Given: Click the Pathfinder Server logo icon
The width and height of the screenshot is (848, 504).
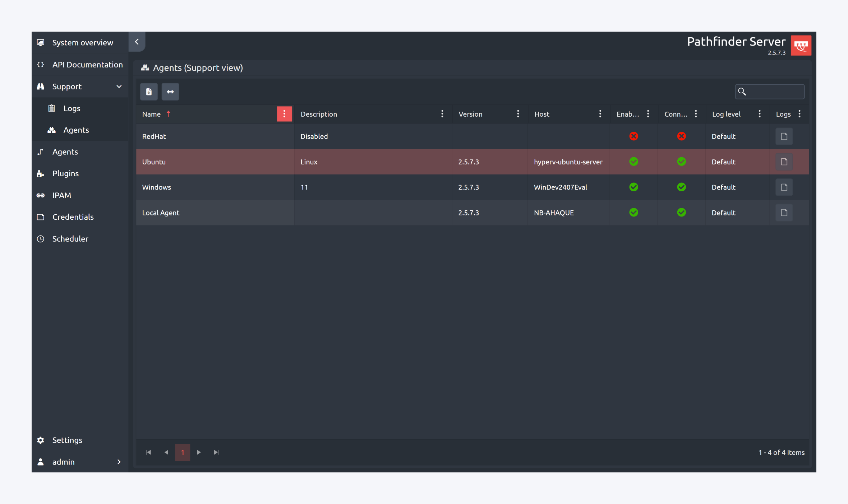Looking at the screenshot, I should point(801,46).
